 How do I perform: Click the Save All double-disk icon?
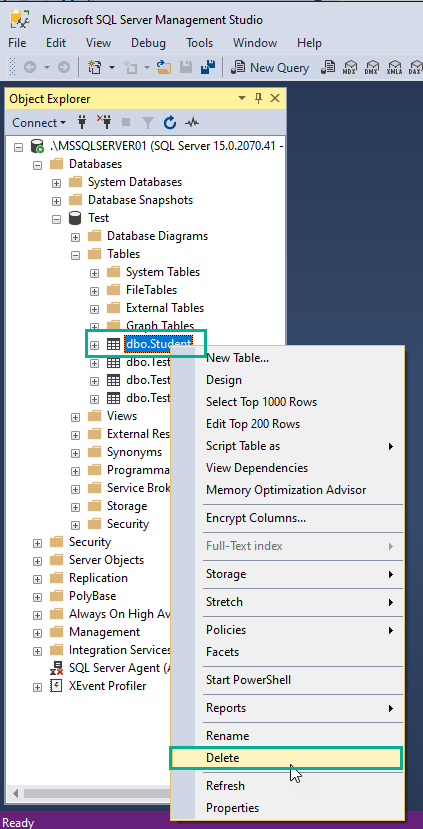(x=208, y=67)
